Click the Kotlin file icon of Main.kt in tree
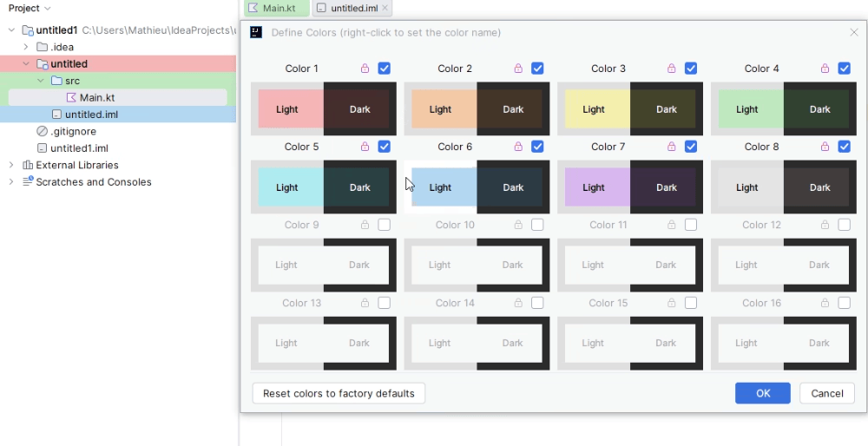Viewport: 868px width, 446px height. (71, 98)
